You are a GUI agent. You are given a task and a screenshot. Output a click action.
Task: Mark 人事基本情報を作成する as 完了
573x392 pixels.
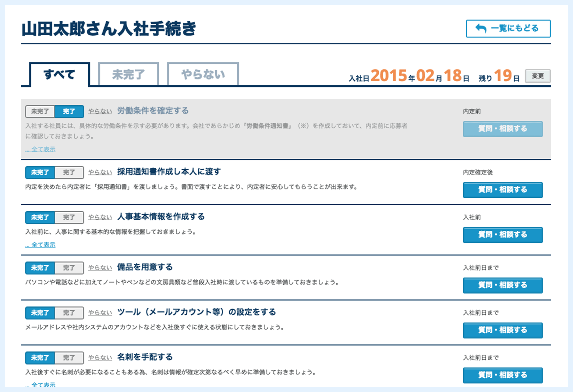point(69,217)
